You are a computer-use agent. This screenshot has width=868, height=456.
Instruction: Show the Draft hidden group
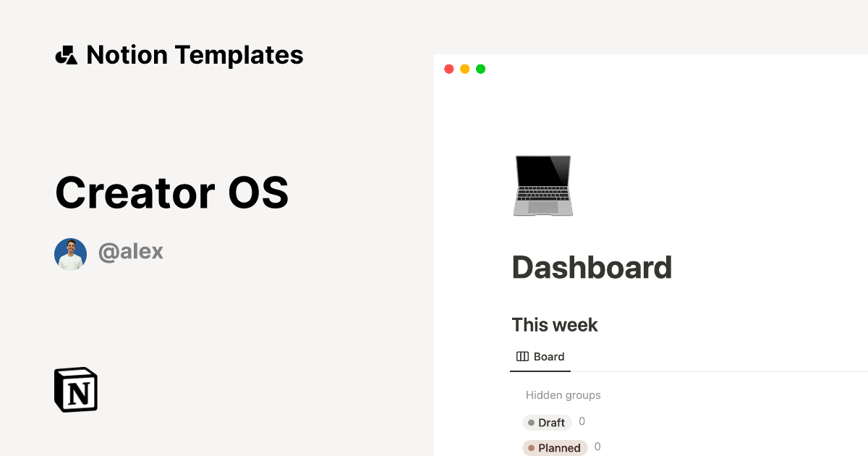[547, 422]
